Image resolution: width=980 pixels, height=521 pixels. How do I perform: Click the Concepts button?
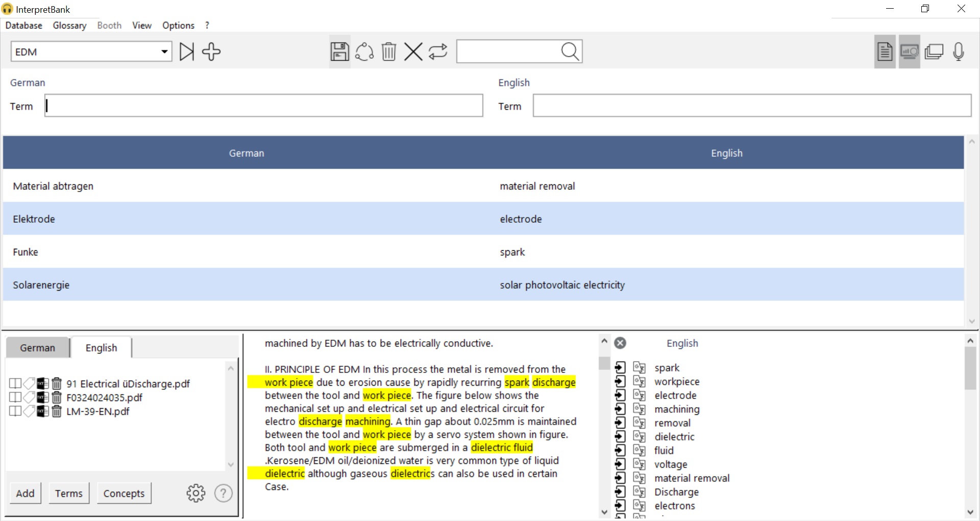(124, 493)
